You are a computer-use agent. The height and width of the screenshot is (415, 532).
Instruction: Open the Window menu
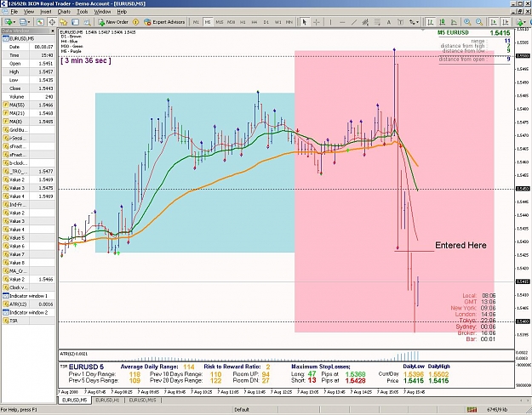click(102, 12)
